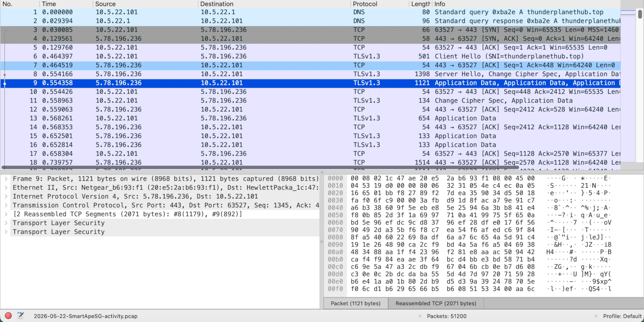Select packet 4 SYN, ACK row
This screenshot has width=644, height=322.
pyautogui.click(x=310, y=39)
